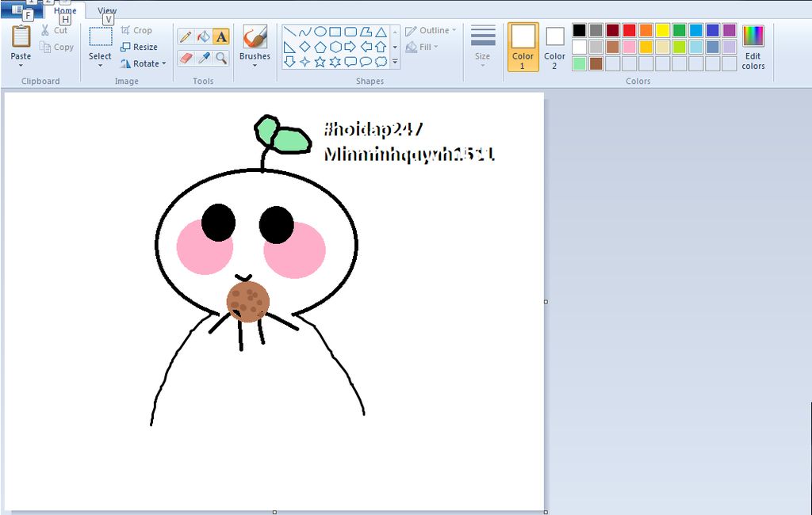The width and height of the screenshot is (812, 515).
Task: Pick the red color swatch
Action: (629, 31)
